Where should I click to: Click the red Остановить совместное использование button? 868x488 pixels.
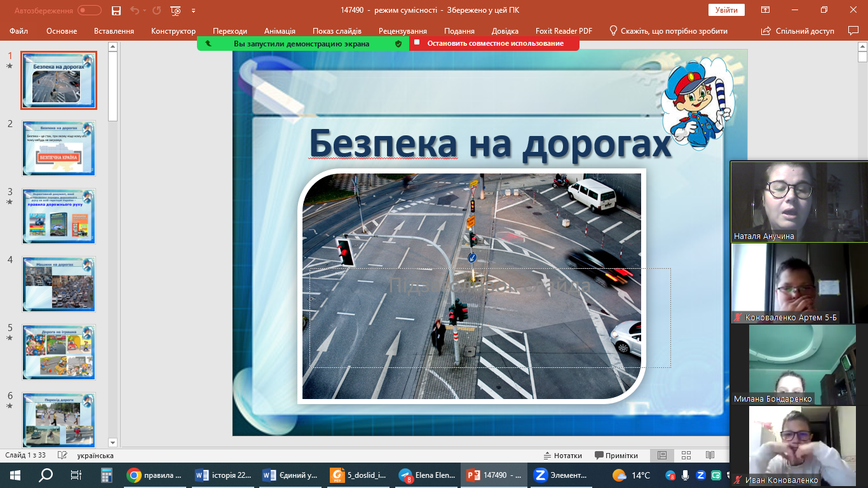pyautogui.click(x=494, y=43)
